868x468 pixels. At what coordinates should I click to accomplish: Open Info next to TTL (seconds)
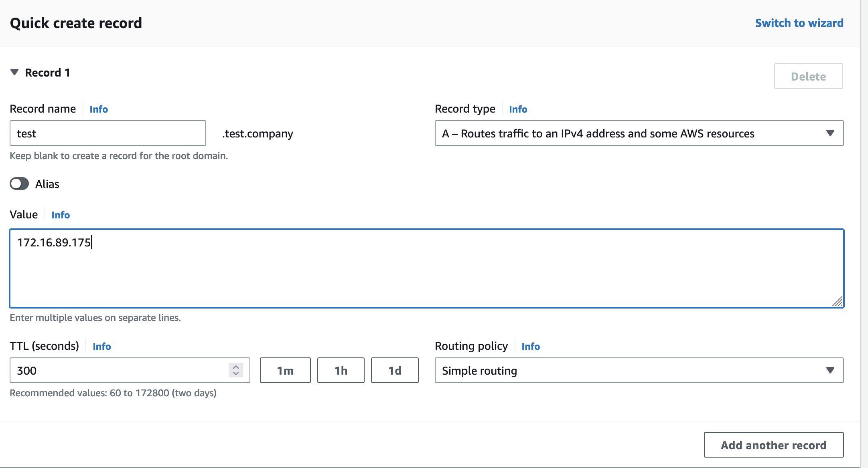point(101,347)
